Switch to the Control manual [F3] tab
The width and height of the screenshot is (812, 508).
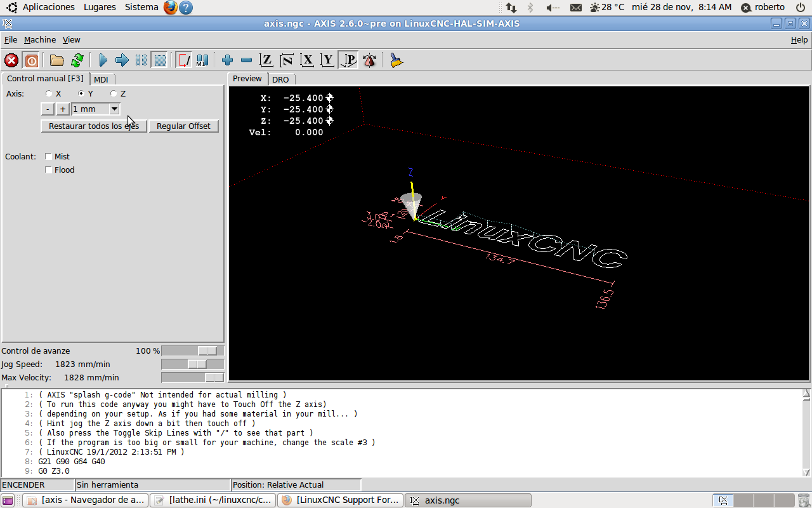(45, 79)
